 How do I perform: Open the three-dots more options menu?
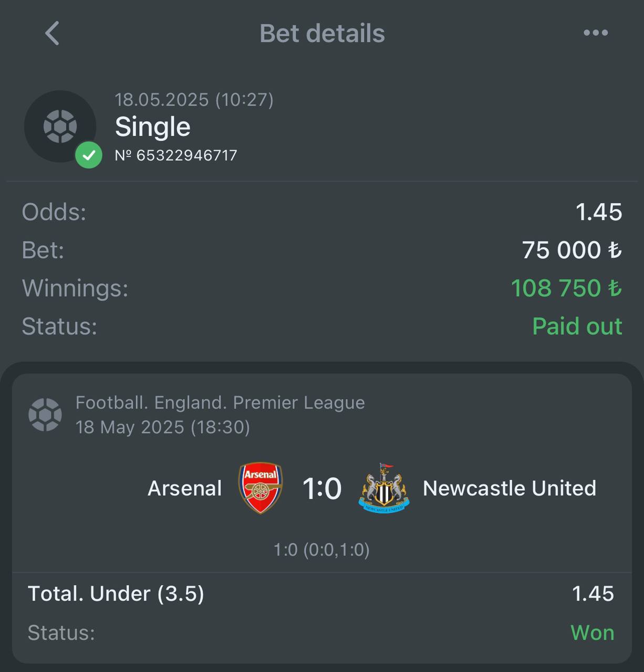pos(596,33)
